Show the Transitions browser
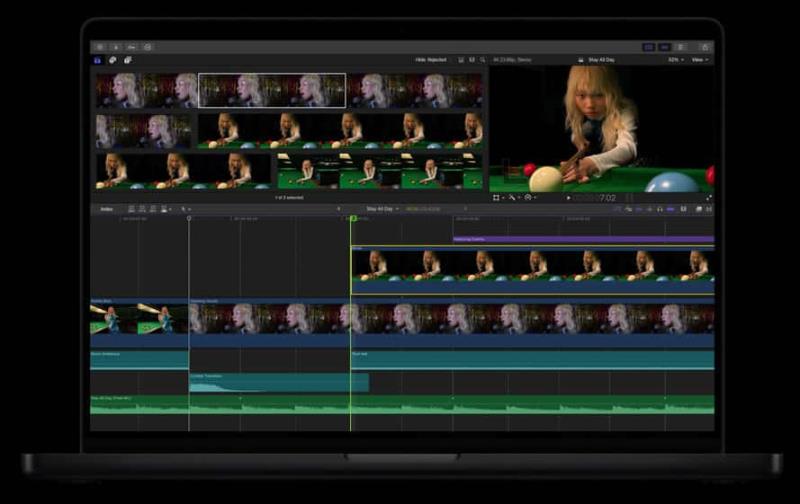 point(709,209)
